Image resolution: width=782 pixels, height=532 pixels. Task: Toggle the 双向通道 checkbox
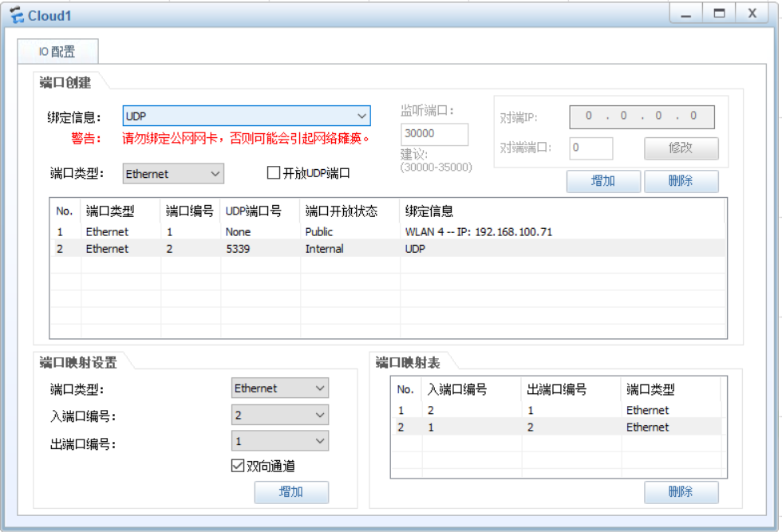pos(238,466)
